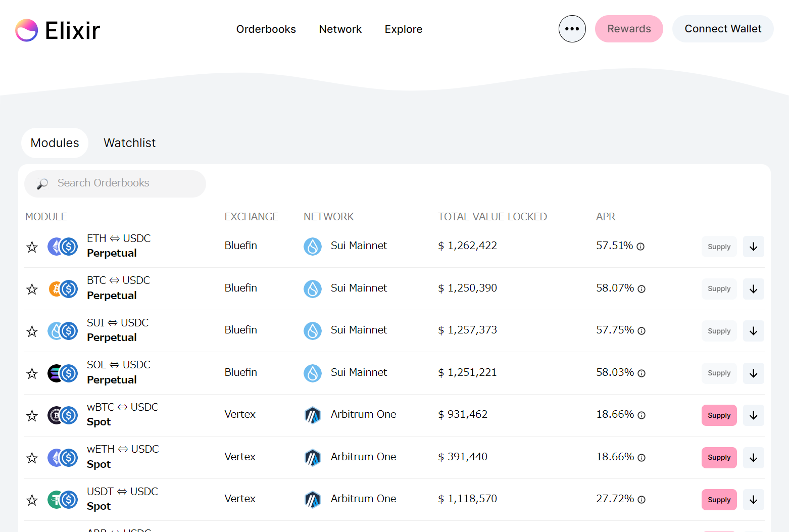The height and width of the screenshot is (532, 789).
Task: Click the APR info icon for ETH-USDC
Action: pyautogui.click(x=640, y=247)
